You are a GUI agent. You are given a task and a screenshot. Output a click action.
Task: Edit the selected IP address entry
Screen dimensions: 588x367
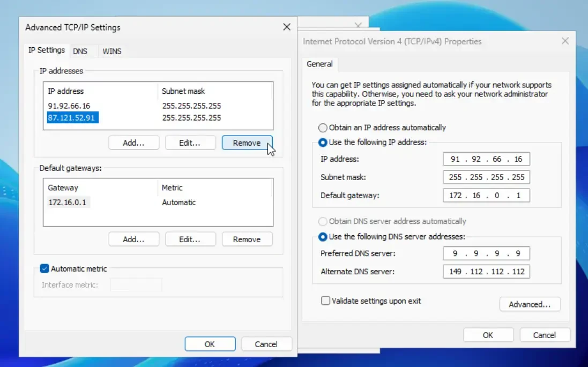pos(190,143)
